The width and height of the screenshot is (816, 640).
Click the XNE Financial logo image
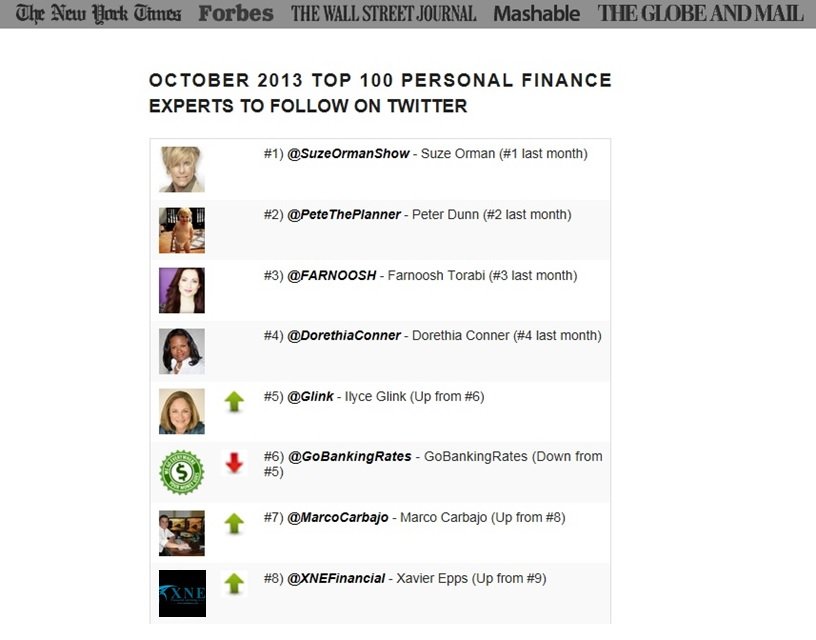point(182,593)
